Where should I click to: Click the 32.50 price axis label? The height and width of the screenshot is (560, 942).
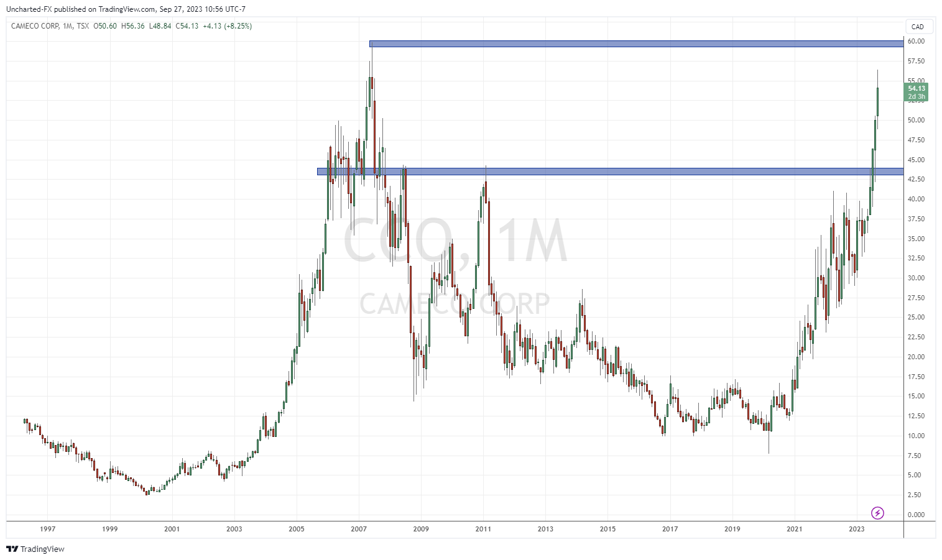click(x=916, y=259)
